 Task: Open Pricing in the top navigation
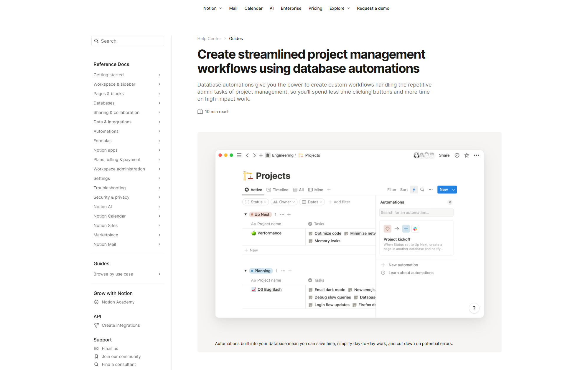pos(315,8)
